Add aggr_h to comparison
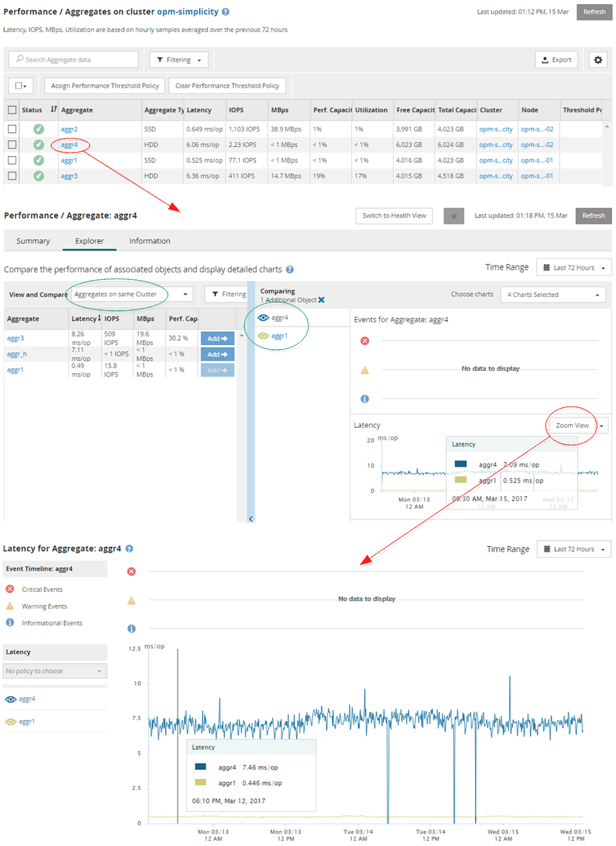The image size is (616, 846). 218,354
